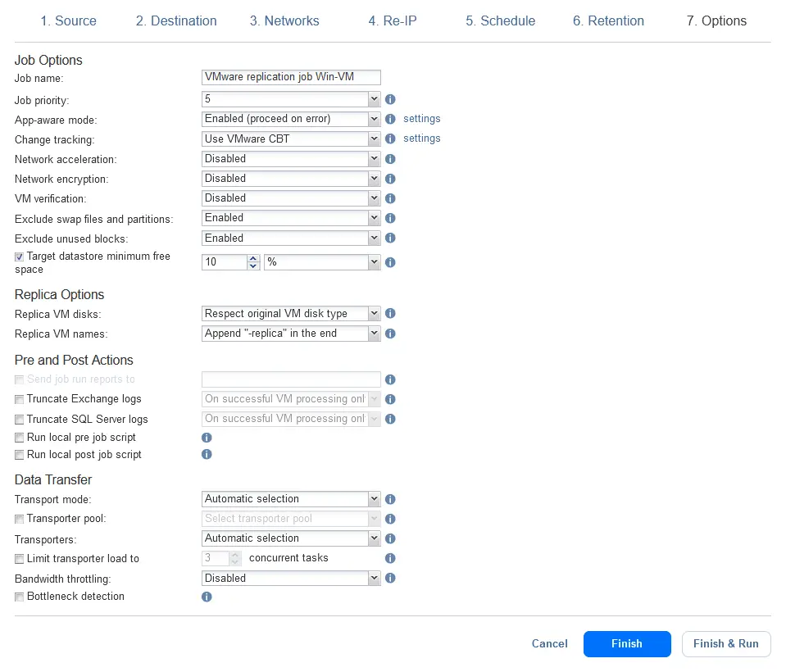Screen dimensions: 786x672
Task: Go to the 5. Schedule step
Action: (x=500, y=21)
